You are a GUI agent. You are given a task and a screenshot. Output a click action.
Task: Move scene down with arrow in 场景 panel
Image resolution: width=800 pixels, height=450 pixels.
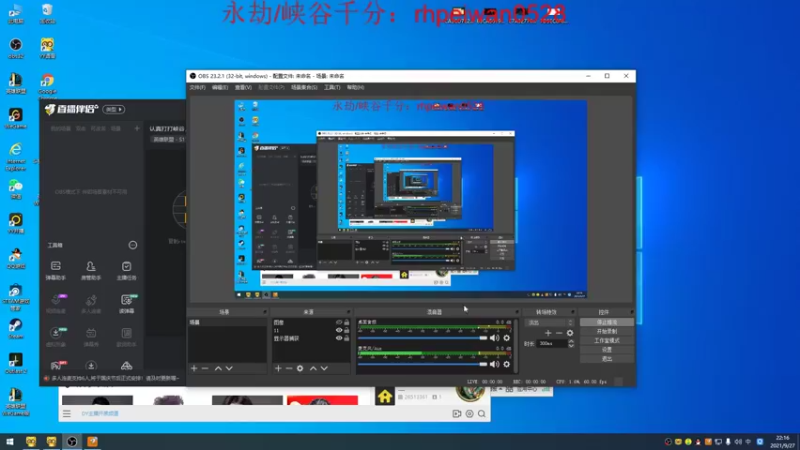(229, 368)
